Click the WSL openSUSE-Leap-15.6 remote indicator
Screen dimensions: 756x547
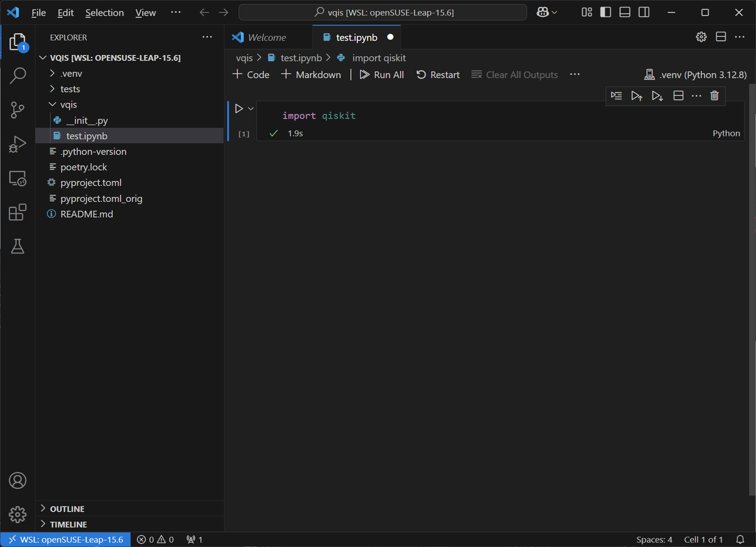pos(66,539)
